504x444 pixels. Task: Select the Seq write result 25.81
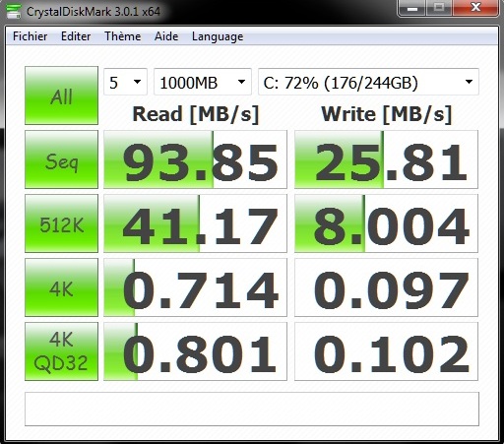pyautogui.click(x=386, y=159)
